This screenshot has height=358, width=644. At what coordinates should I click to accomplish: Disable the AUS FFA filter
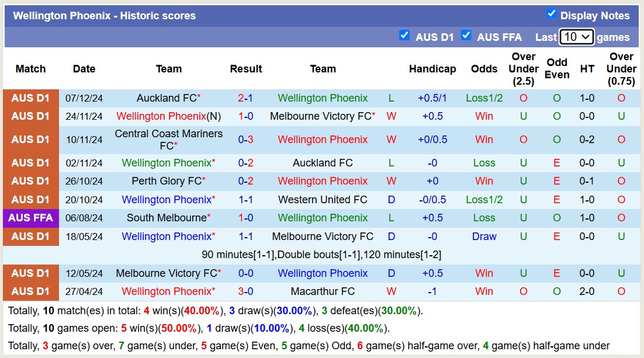tap(467, 35)
